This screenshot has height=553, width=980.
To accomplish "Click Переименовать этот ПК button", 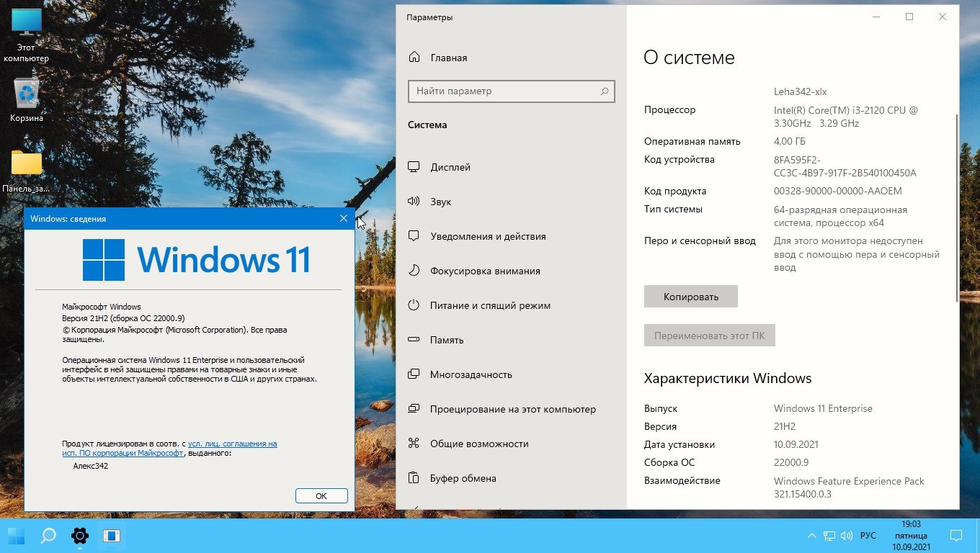I will pyautogui.click(x=710, y=336).
